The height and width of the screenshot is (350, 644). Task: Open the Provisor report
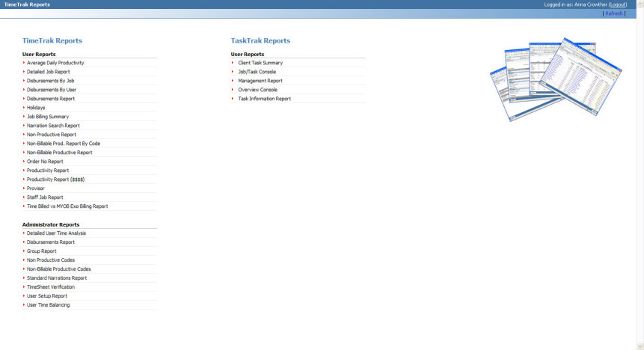tap(35, 188)
